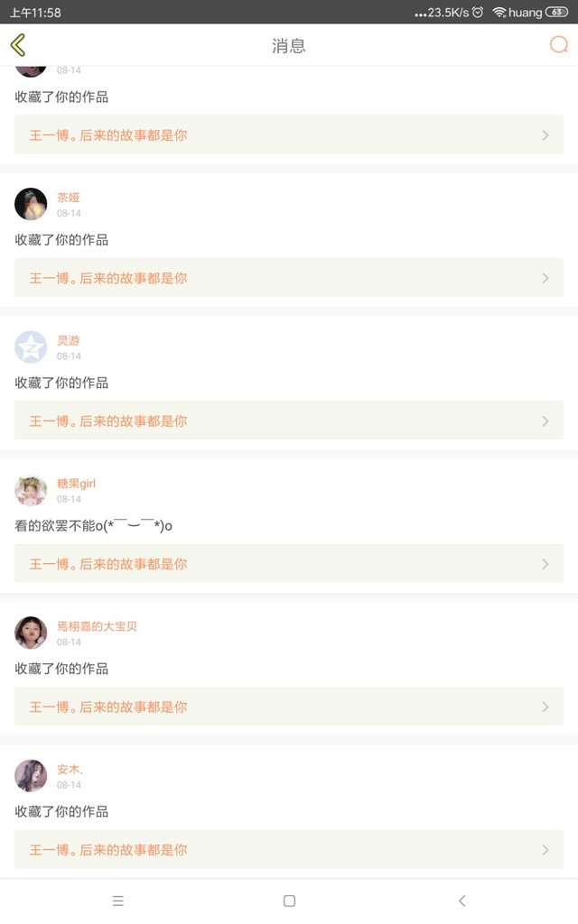Open username link 茶娅
The image size is (578, 924).
69,198
